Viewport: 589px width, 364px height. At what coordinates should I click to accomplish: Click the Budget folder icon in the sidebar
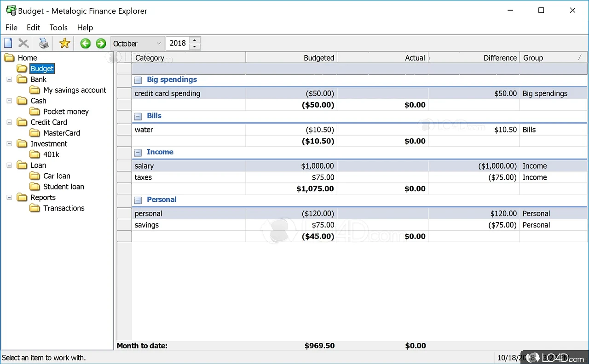tap(22, 68)
